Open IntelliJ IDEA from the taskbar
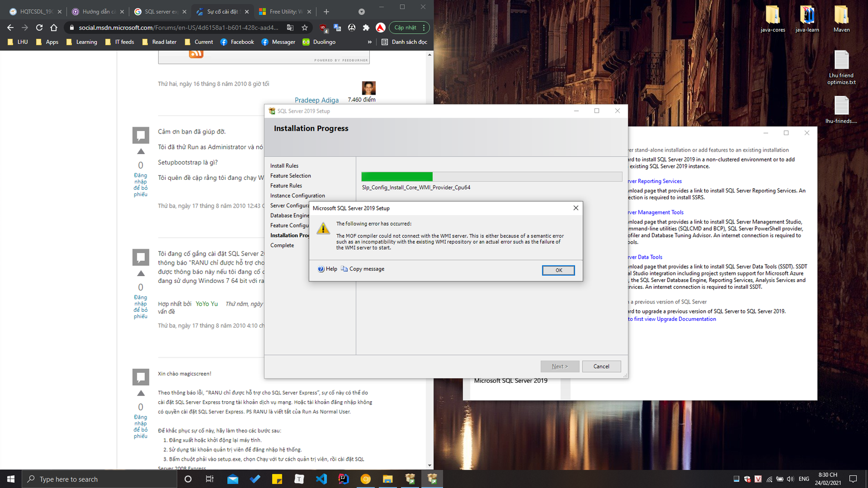This screenshot has width=868, height=488. point(344,479)
